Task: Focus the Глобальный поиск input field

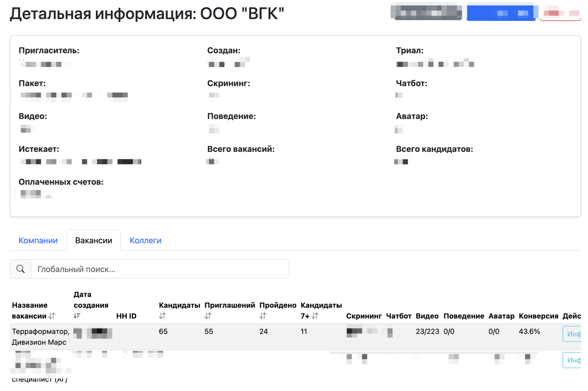Action: [x=160, y=269]
